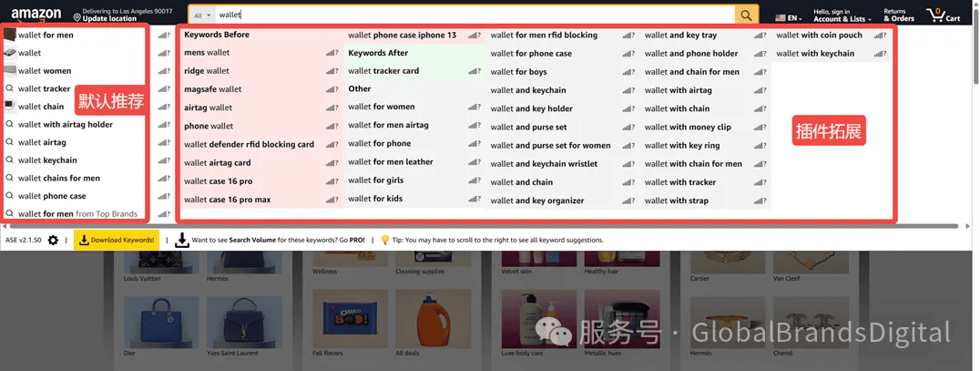Choose the plain 'wallet' suggestion
This screenshot has height=371, width=980.
click(29, 53)
